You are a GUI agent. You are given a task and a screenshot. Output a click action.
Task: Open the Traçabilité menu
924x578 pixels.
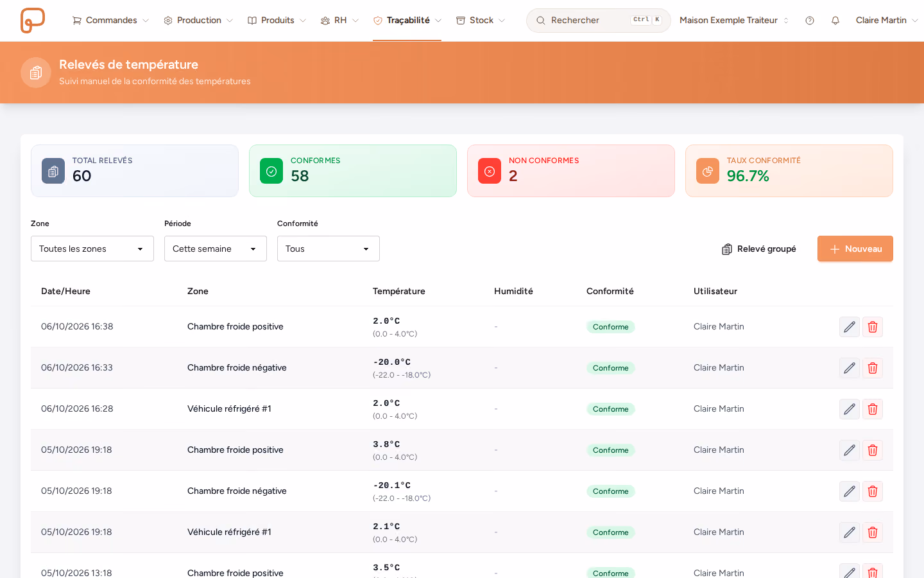pyautogui.click(x=407, y=21)
